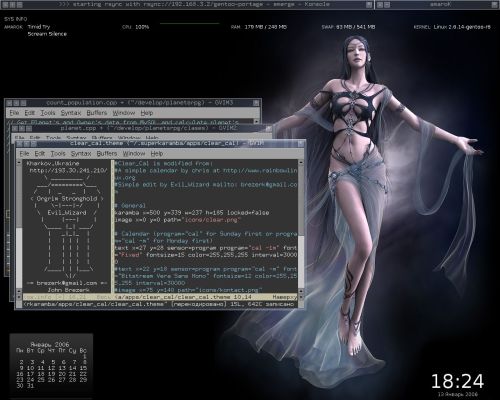Image resolution: width=500 pixels, height=400 pixels.
Task: Open Edit menu in clear_cal.theme GVIM window
Action: [40, 154]
